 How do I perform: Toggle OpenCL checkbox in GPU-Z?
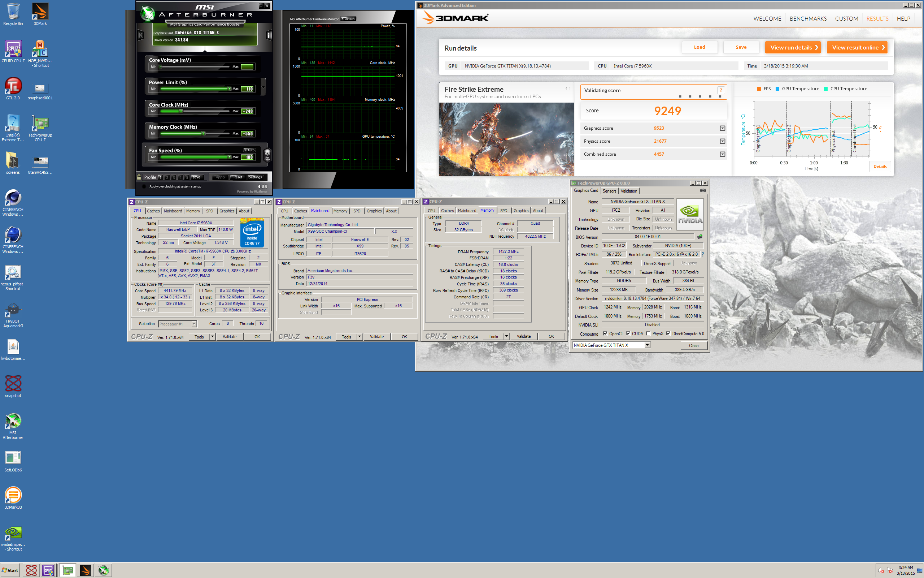[605, 333]
